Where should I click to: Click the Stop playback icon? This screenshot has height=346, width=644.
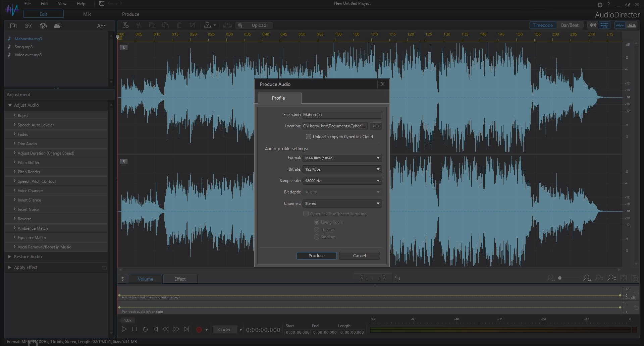point(135,329)
